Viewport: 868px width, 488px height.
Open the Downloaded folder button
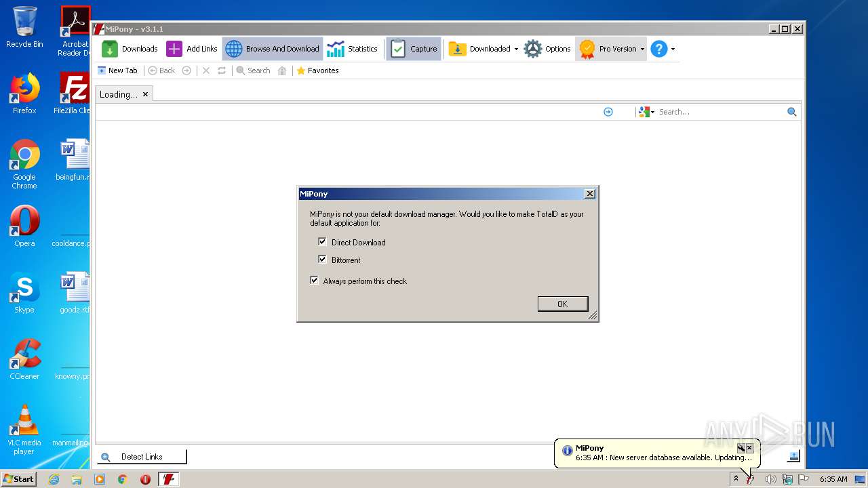click(x=479, y=49)
